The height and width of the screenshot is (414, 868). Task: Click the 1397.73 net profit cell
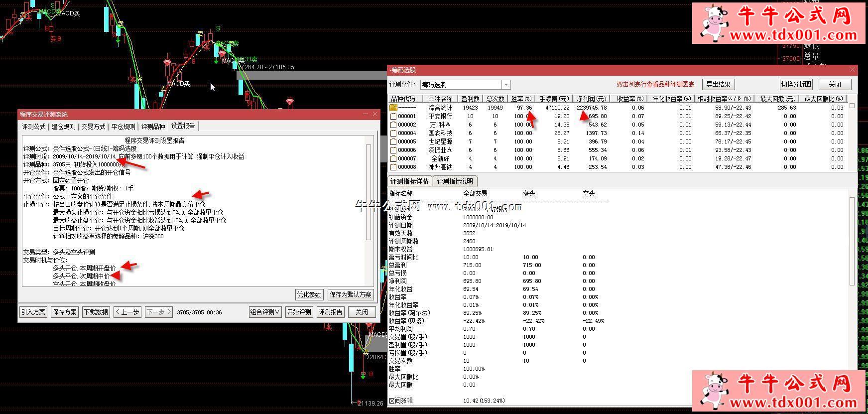[x=596, y=133]
